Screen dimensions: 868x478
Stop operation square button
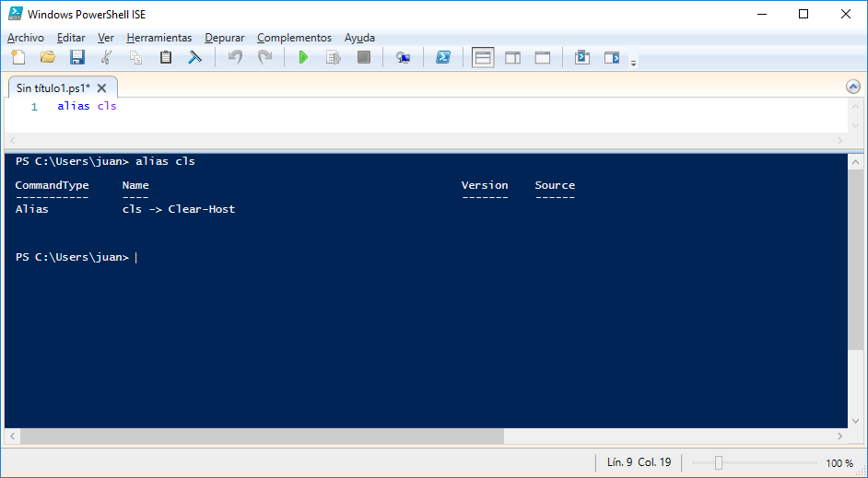[x=364, y=57]
